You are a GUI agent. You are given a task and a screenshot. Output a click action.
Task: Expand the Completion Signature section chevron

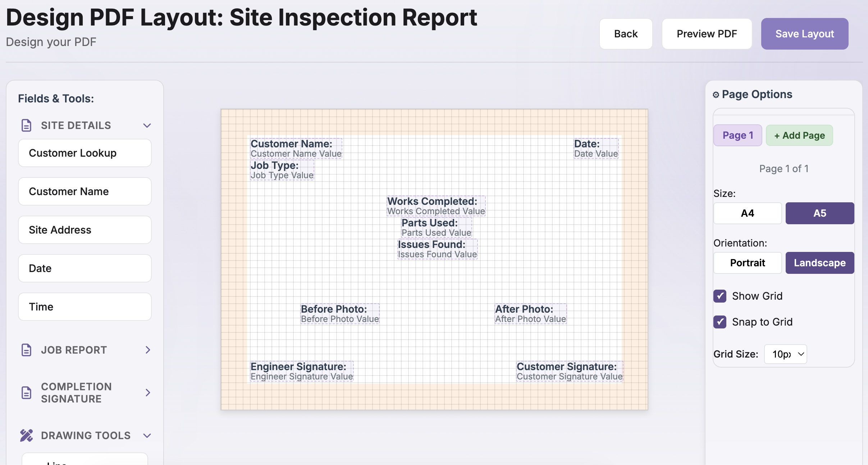pyautogui.click(x=147, y=393)
